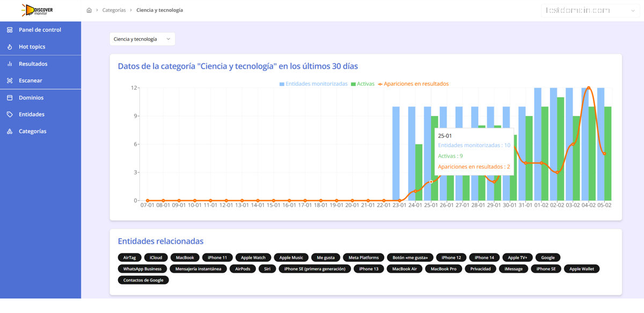Click the Entidades tag icon

click(x=10, y=114)
